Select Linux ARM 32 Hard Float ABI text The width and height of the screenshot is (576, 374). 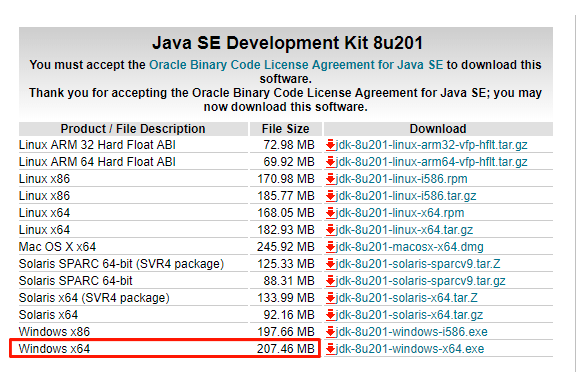point(97,145)
